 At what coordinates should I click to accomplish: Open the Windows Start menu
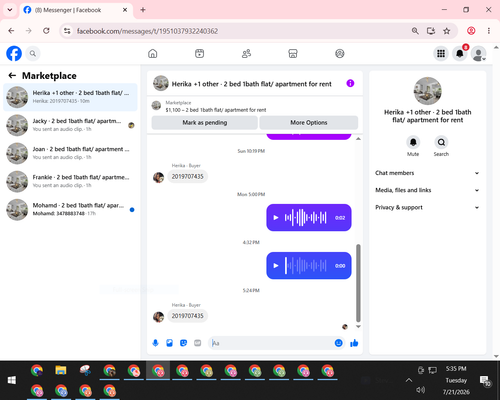pyautogui.click(x=12, y=380)
